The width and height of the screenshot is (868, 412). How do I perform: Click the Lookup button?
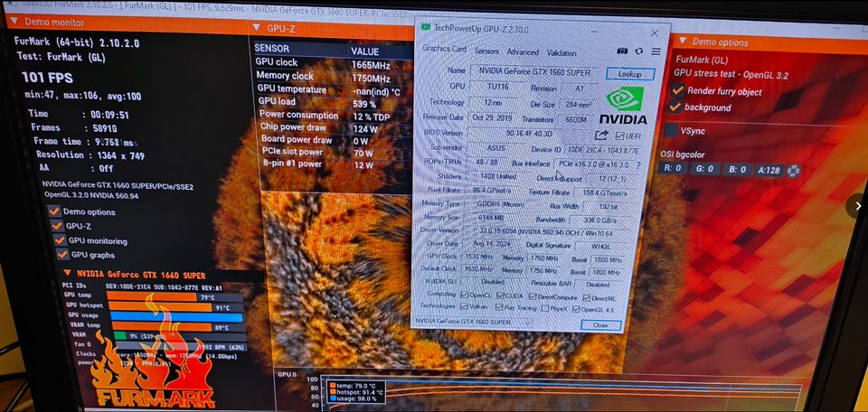(x=630, y=74)
